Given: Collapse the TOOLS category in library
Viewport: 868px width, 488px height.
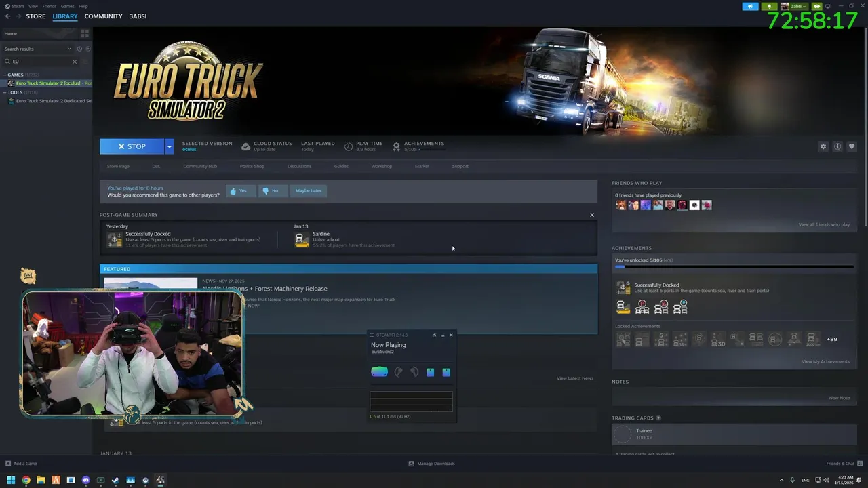Looking at the screenshot, I should coord(5,92).
